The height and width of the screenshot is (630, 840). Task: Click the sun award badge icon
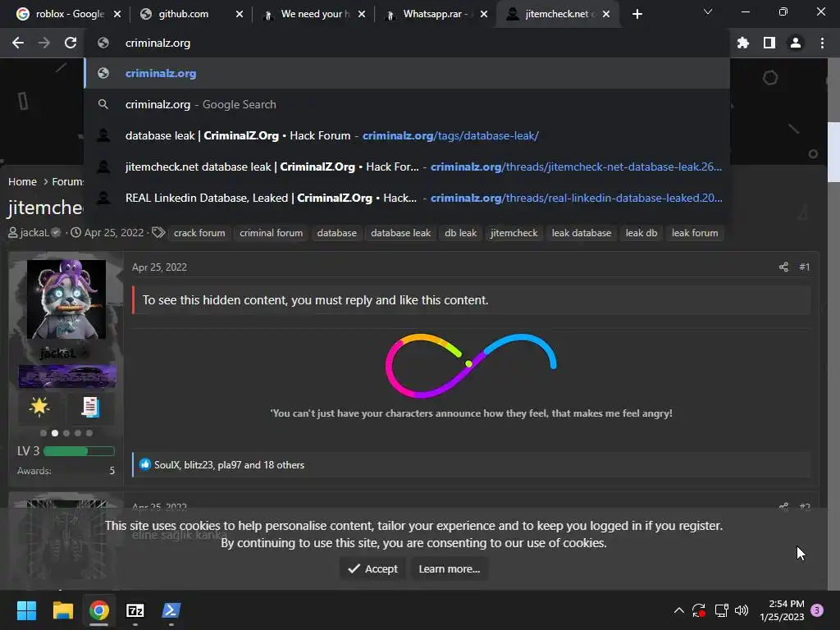point(39,407)
